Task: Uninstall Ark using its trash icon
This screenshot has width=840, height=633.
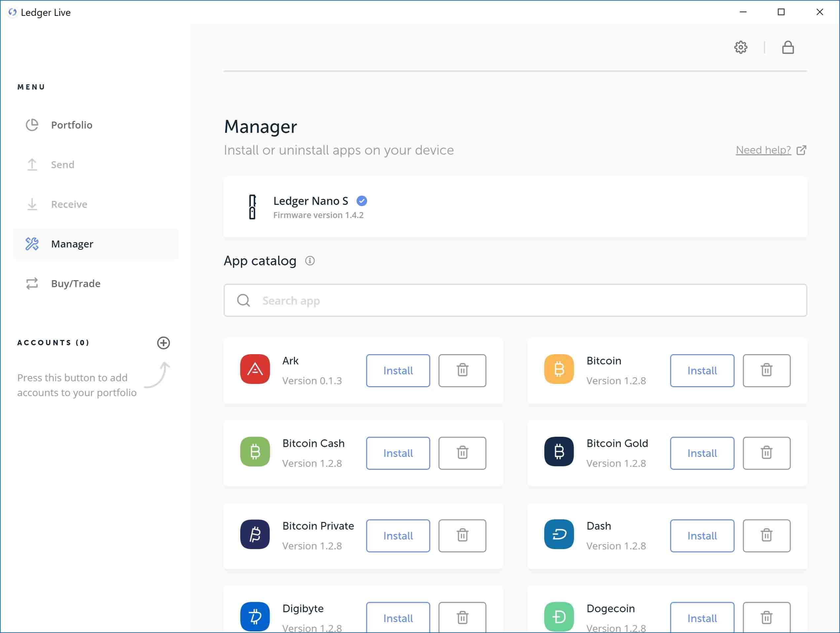Action: 462,371
